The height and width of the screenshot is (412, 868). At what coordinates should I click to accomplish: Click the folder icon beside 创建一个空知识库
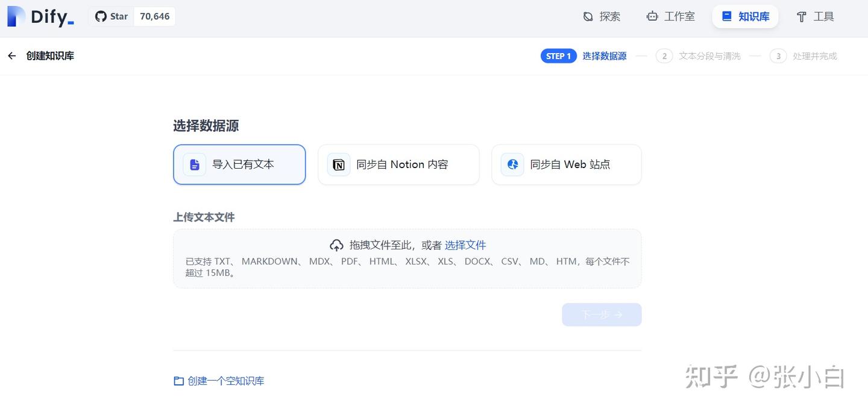click(178, 381)
